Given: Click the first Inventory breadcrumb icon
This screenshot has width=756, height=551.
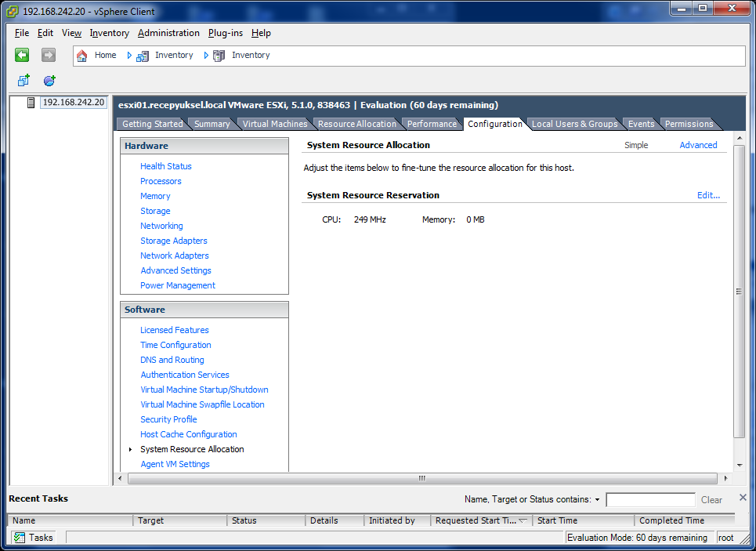Looking at the screenshot, I should (x=143, y=56).
